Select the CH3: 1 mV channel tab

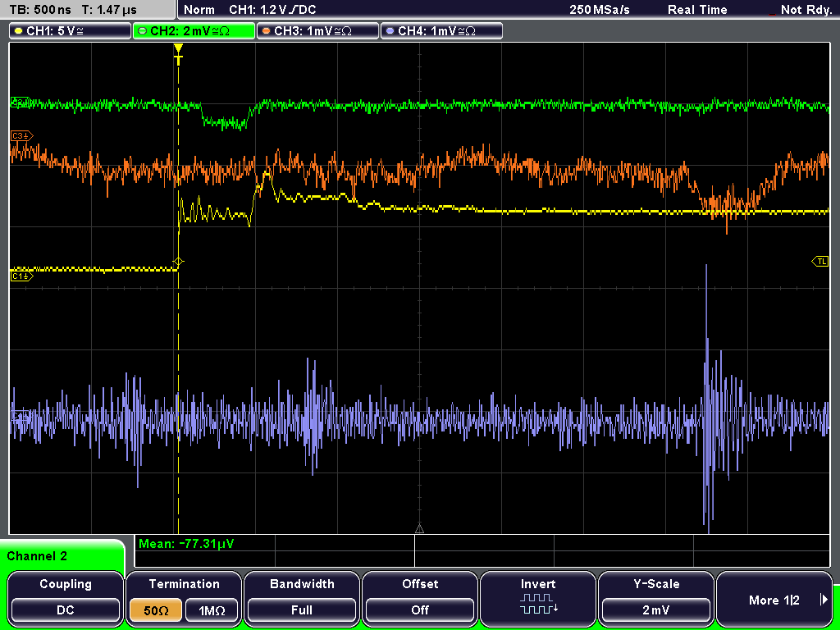point(317,31)
